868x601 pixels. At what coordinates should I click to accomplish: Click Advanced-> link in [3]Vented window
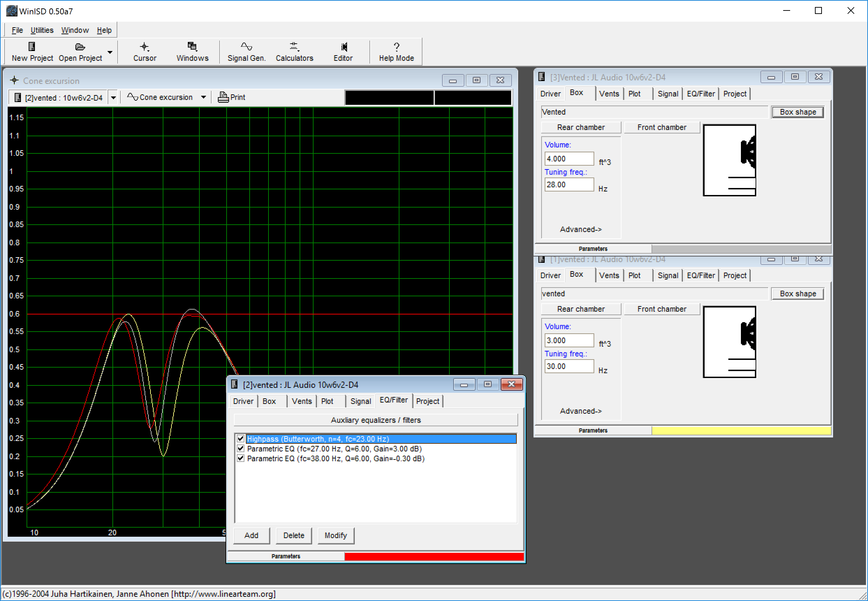[581, 229]
